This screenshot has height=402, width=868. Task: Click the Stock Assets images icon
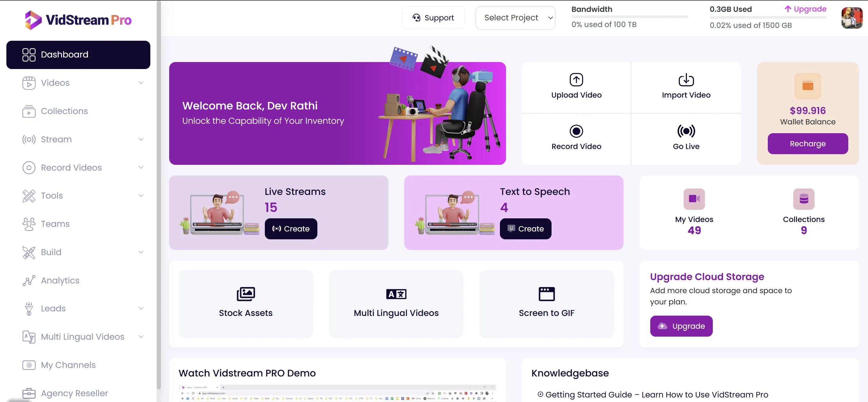point(246,294)
